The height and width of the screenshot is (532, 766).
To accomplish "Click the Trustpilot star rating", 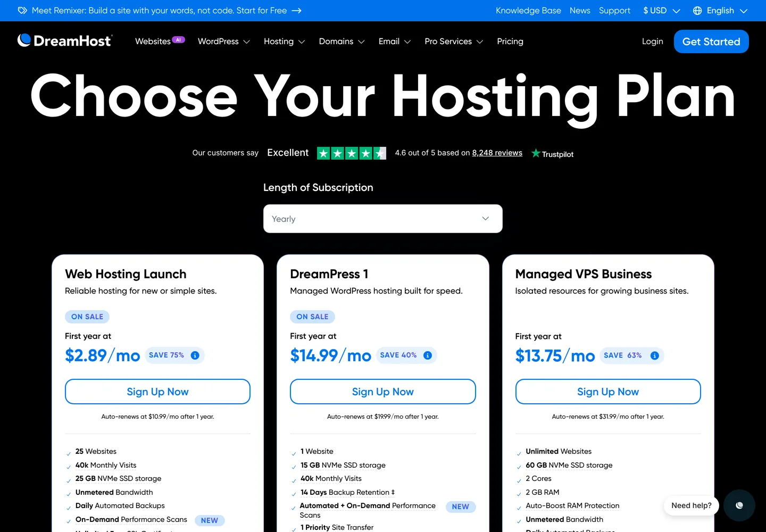I will (352, 153).
